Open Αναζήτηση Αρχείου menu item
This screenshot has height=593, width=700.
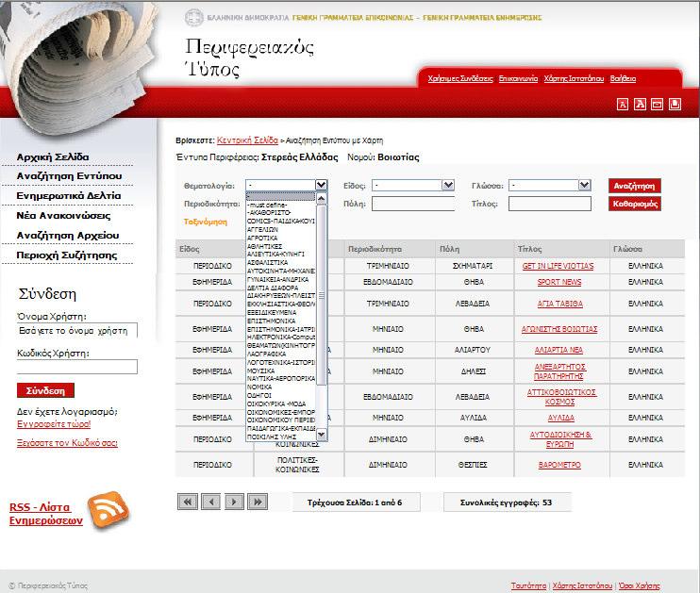click(68, 236)
